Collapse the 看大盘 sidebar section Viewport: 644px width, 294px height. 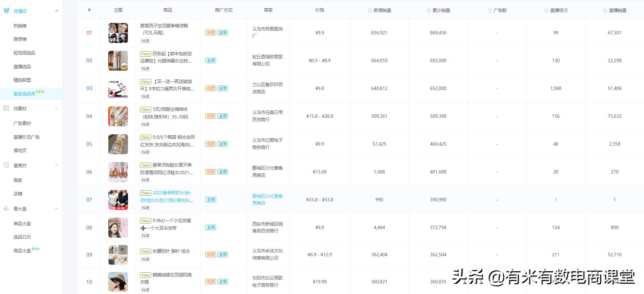pyautogui.click(x=56, y=209)
